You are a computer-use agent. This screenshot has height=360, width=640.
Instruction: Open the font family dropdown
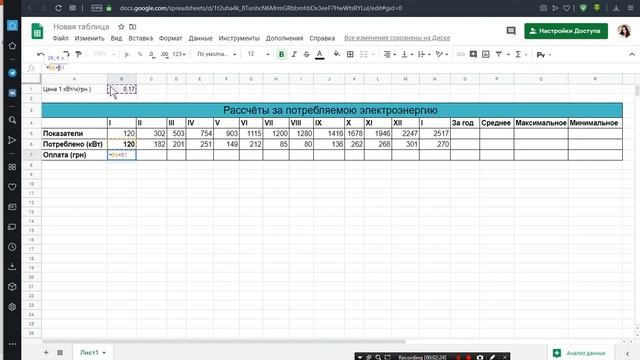tap(216, 54)
